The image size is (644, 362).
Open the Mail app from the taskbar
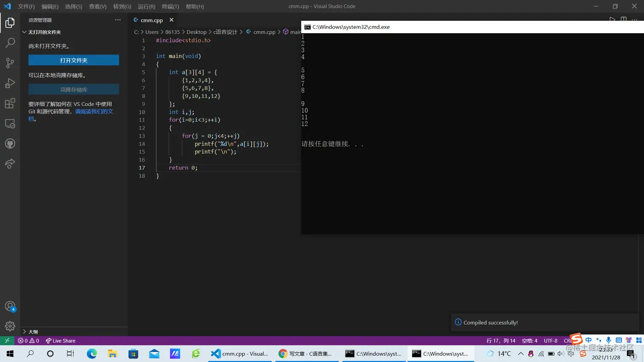click(154, 353)
